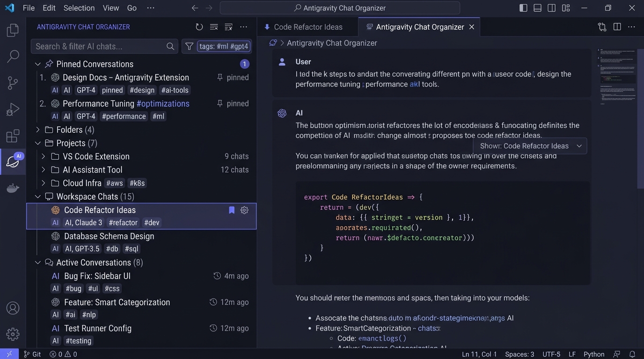Viewport: 644px width, 359px height.
Task: Open the File menu
Action: tap(29, 8)
